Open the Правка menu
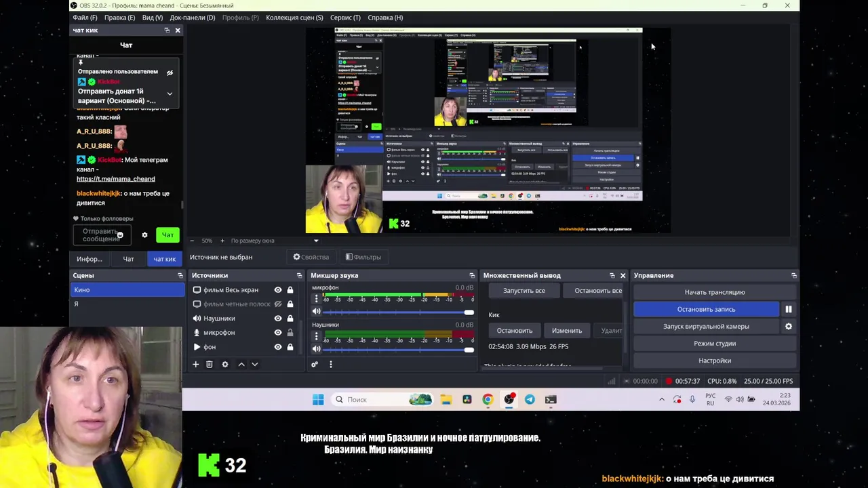 (119, 18)
